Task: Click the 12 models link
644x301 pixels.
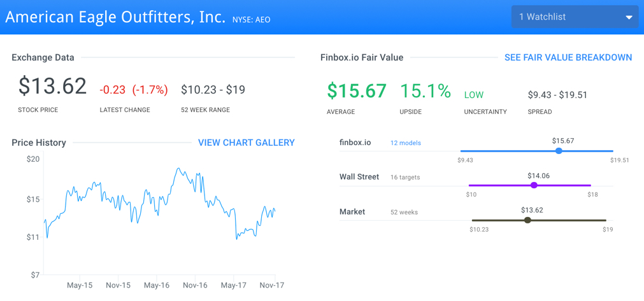Action: (x=405, y=143)
